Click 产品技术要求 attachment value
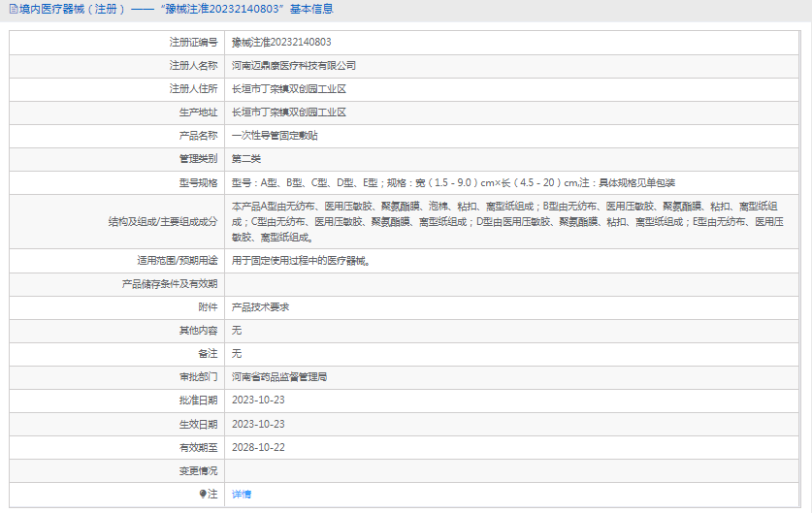Viewport: 812px width, 513px height. click(260, 307)
